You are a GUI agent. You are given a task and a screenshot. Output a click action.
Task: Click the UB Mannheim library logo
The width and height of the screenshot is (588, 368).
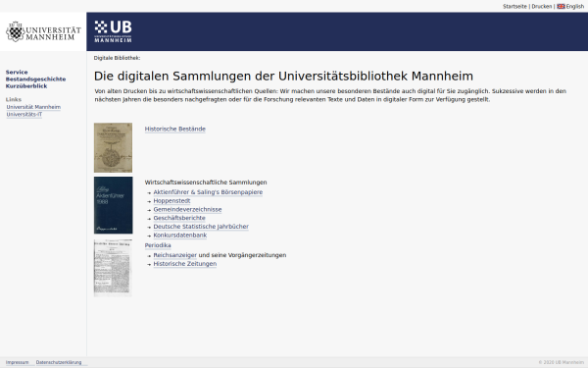click(x=113, y=31)
